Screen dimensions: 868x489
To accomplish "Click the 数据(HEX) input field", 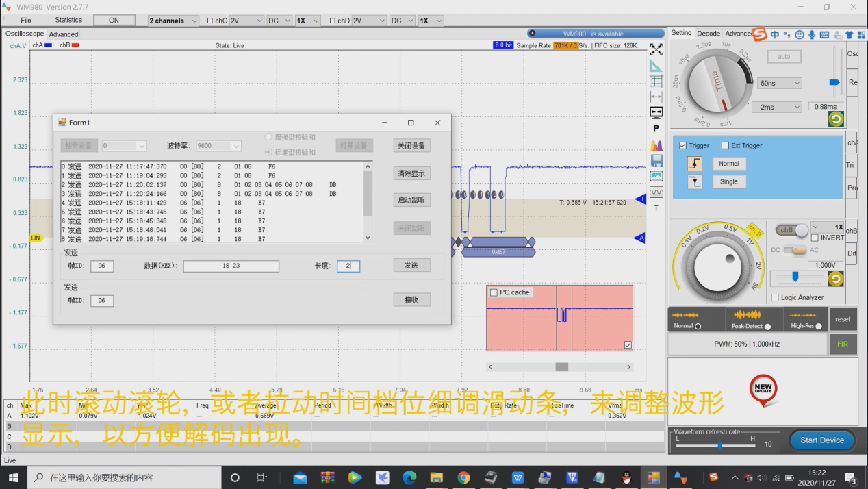I will pyautogui.click(x=231, y=266).
